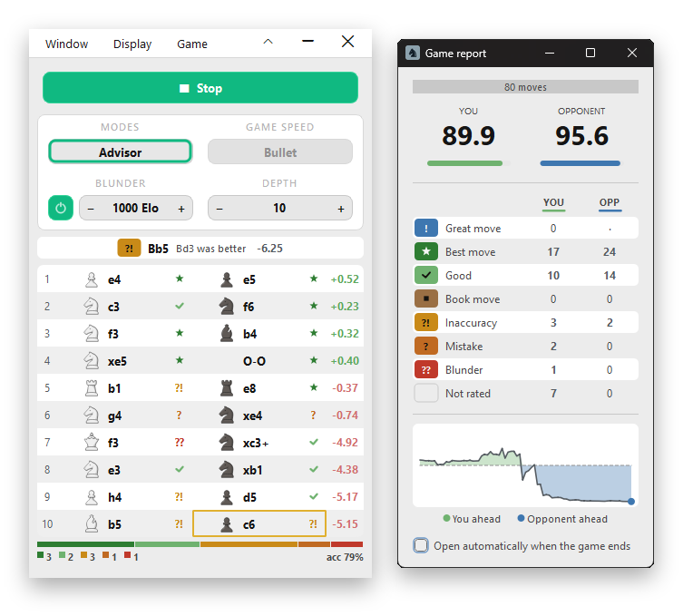Select black pawn move d5

point(249,497)
